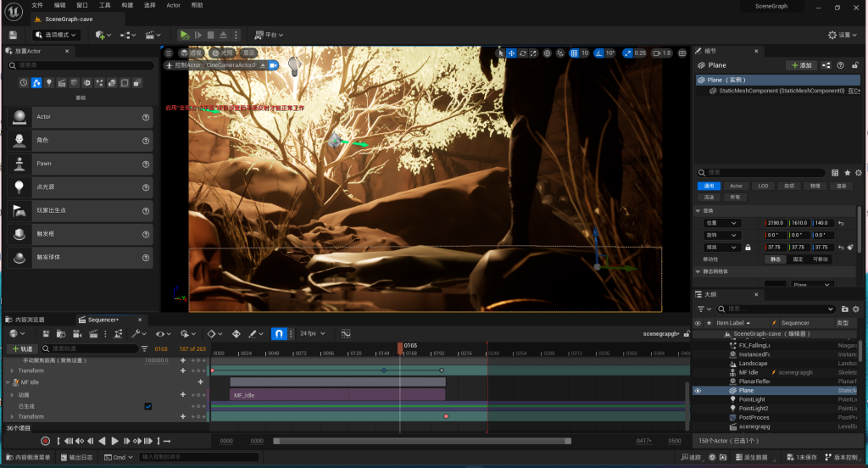The width and height of the screenshot is (868, 468).
Task: Click the Sequencer playhead marker at frame 0165
Action: (400, 348)
